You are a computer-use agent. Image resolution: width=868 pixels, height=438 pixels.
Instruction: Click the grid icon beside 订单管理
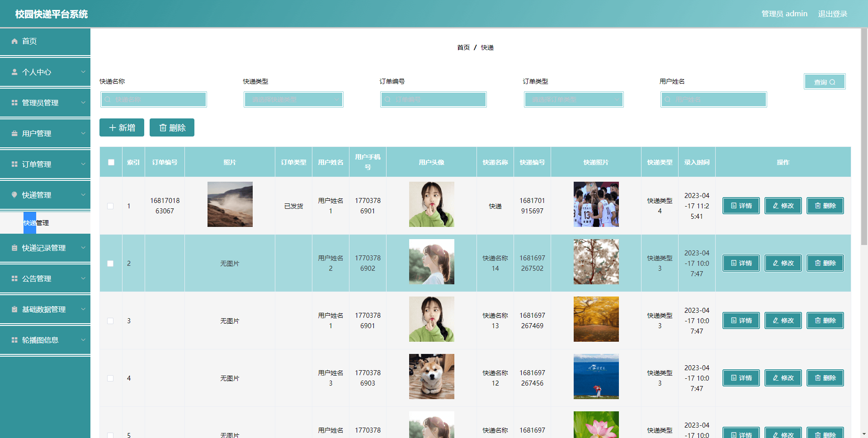pos(14,164)
